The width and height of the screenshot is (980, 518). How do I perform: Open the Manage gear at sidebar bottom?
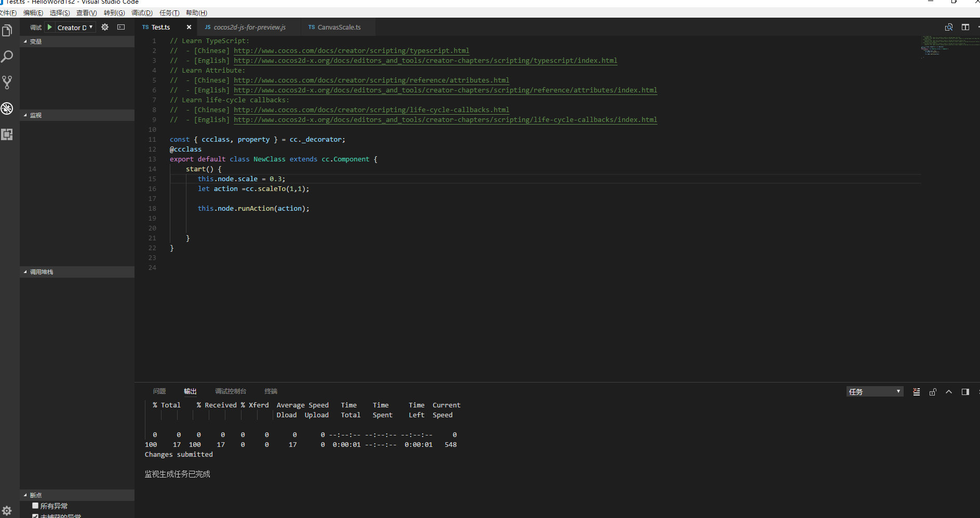7,511
